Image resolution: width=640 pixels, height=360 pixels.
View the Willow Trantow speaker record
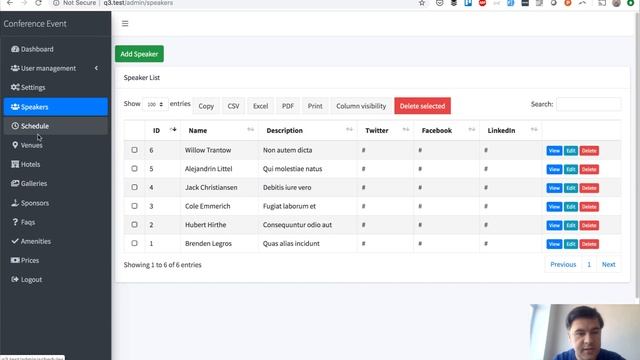(x=554, y=151)
